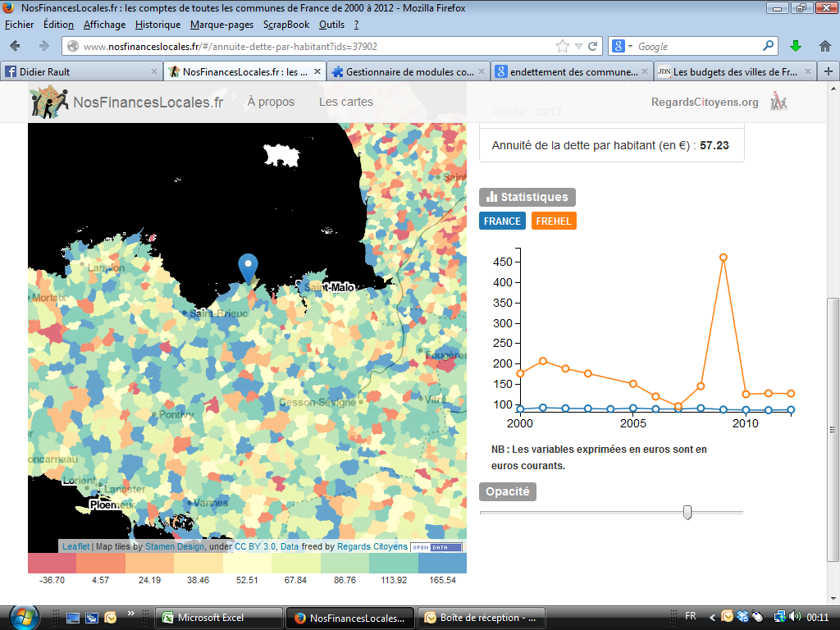
Task: Click the Firefox home icon
Action: click(825, 46)
